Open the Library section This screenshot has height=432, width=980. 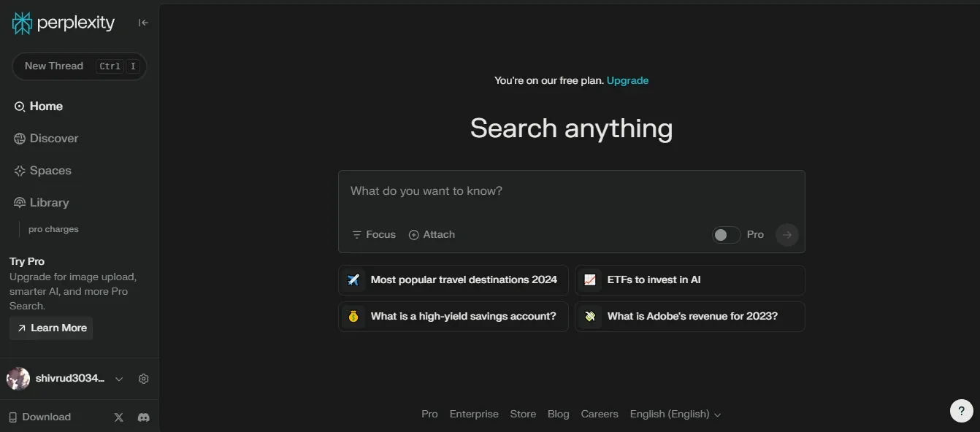click(20, 202)
